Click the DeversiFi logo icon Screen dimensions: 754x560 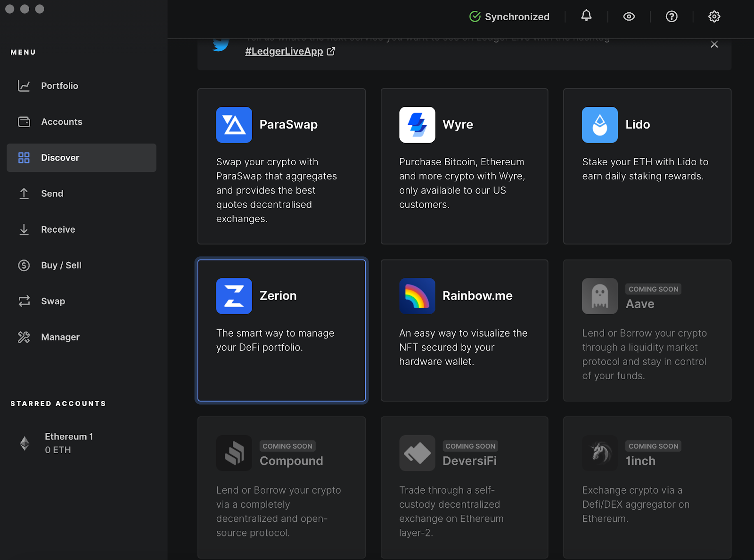(x=417, y=453)
